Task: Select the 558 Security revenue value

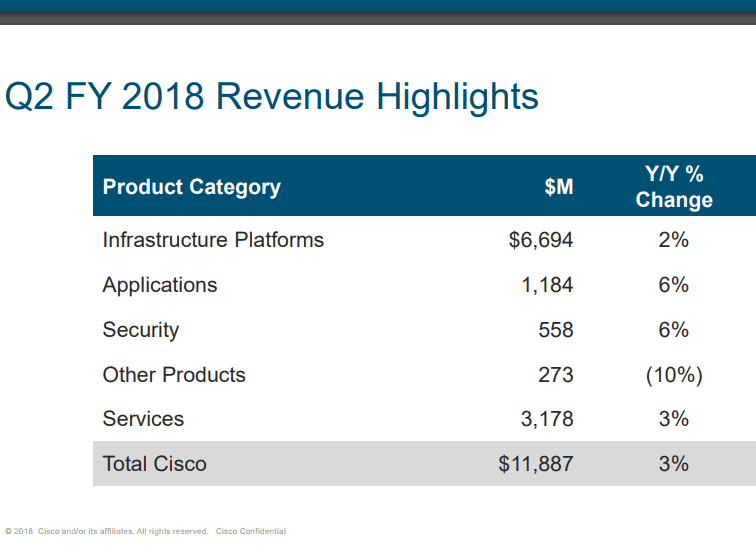Action: tap(556, 330)
